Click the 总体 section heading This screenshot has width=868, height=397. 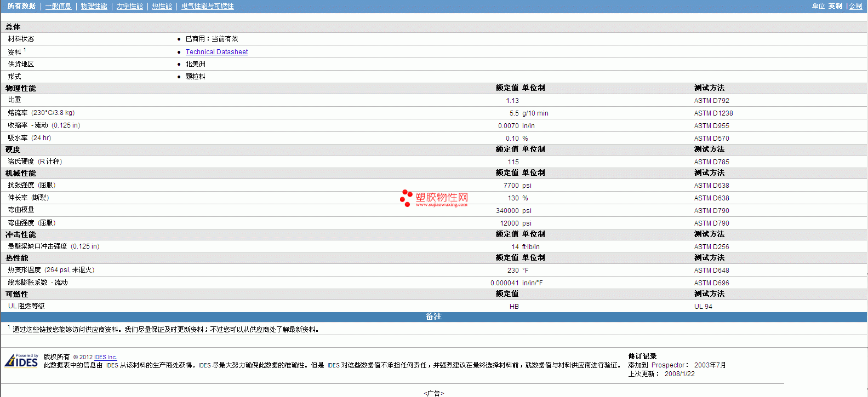pos(13,27)
